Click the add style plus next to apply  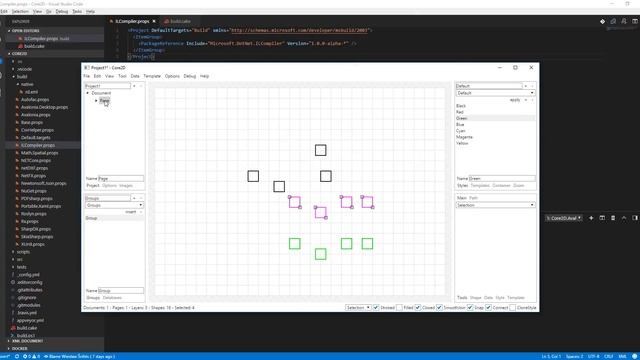coord(526,100)
